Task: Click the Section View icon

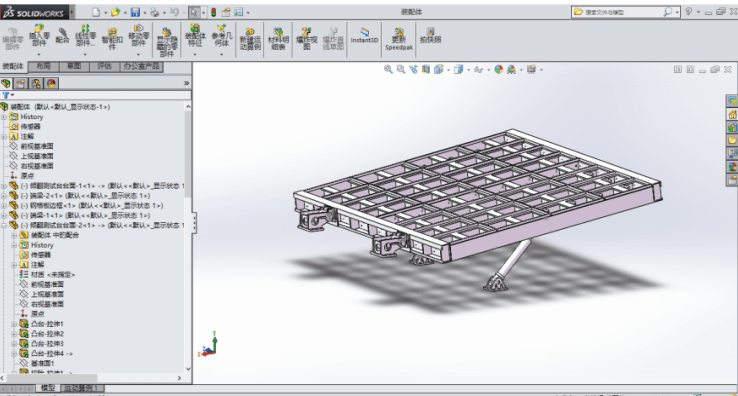Action: coord(426,69)
